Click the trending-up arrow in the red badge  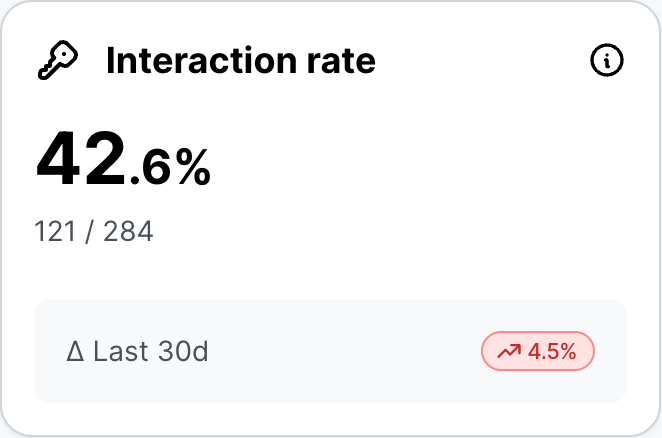[x=509, y=352]
